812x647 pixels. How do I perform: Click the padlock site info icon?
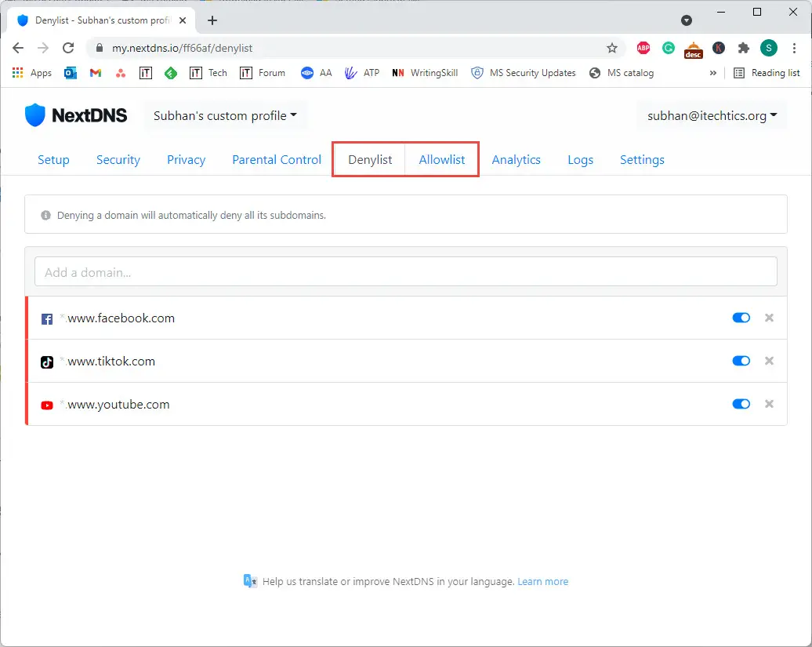click(x=100, y=48)
